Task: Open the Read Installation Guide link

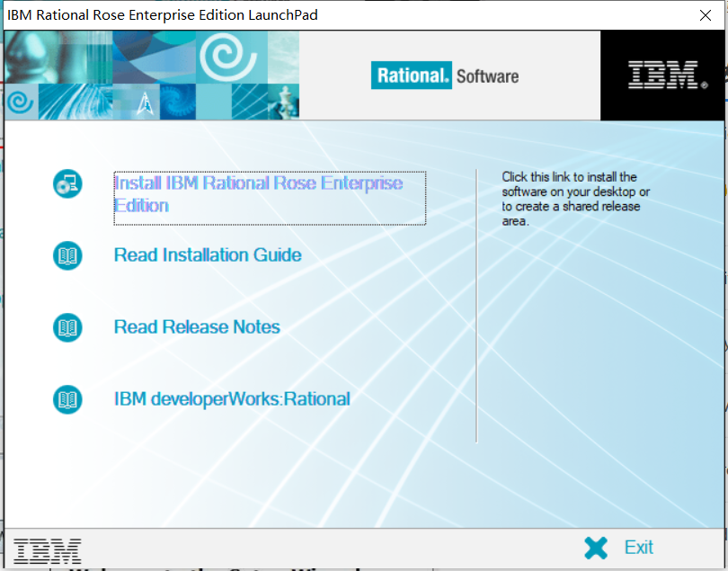Action: [x=208, y=255]
